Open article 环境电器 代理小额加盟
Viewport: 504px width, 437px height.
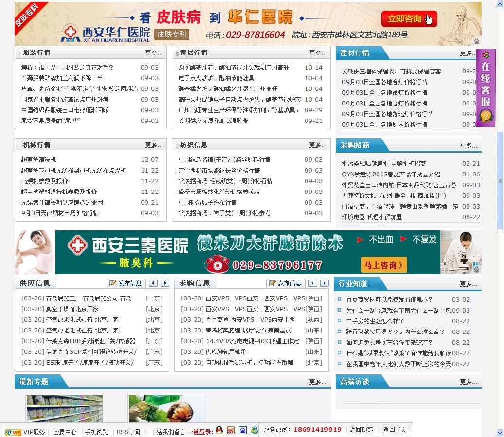pos(372,217)
